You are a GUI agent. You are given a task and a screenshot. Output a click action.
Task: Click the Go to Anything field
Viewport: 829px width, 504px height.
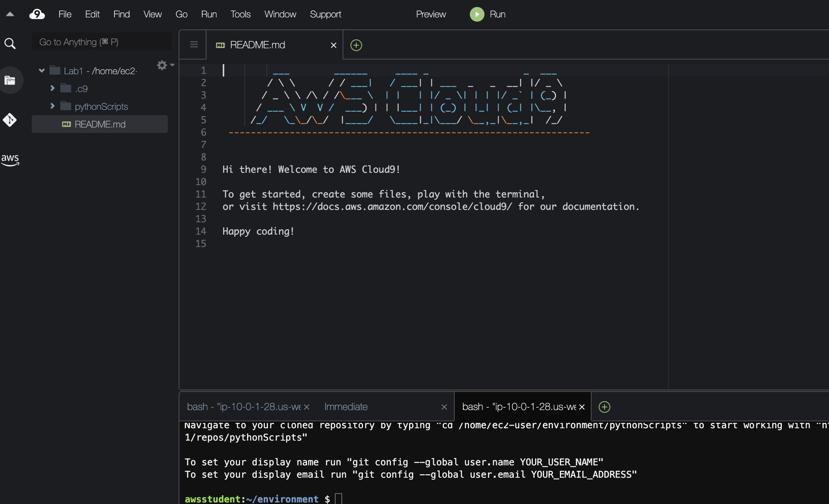[x=101, y=42]
